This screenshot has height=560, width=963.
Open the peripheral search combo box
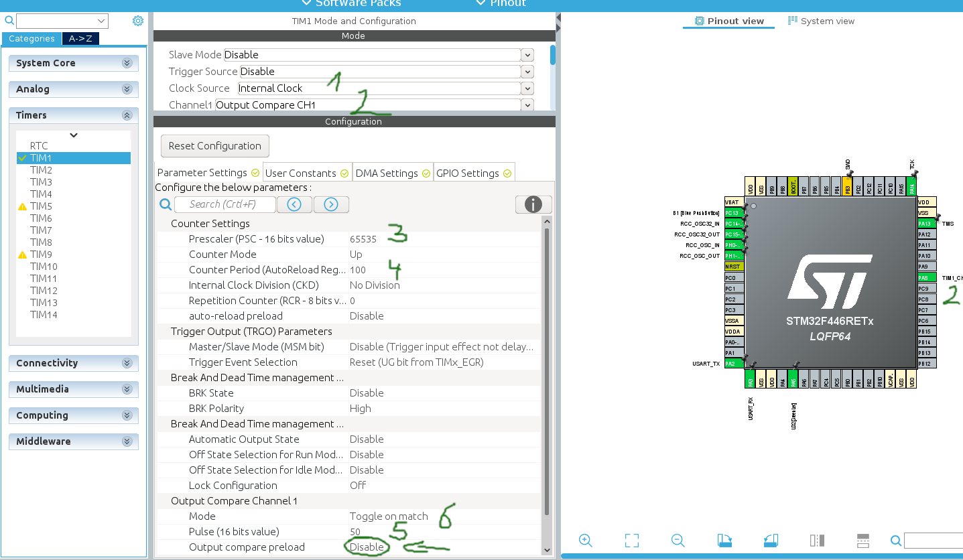(62, 21)
